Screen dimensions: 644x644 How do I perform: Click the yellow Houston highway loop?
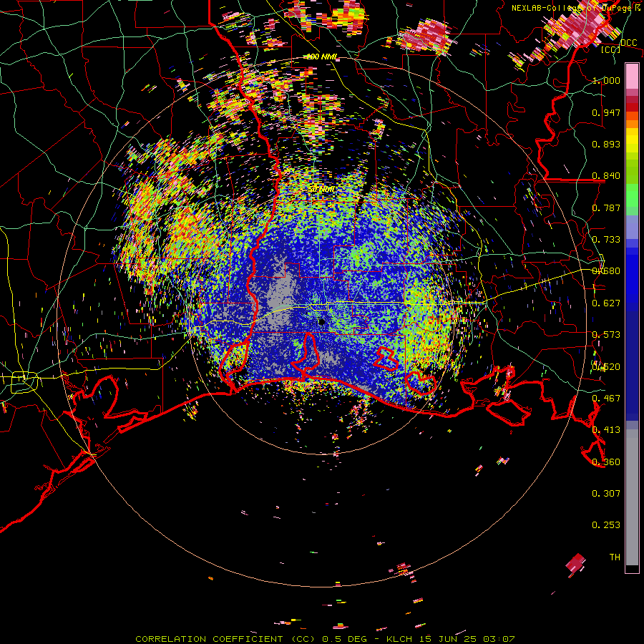pyautogui.click(x=24, y=382)
